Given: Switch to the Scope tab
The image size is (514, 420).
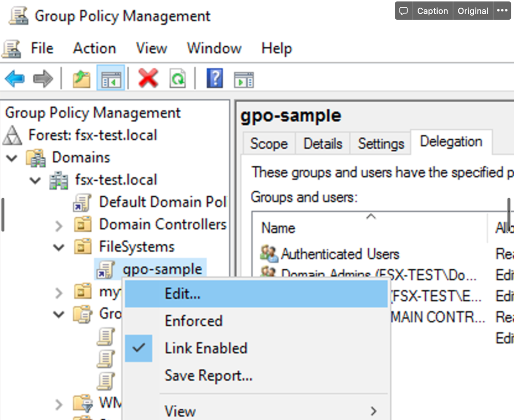Looking at the screenshot, I should click(269, 144).
